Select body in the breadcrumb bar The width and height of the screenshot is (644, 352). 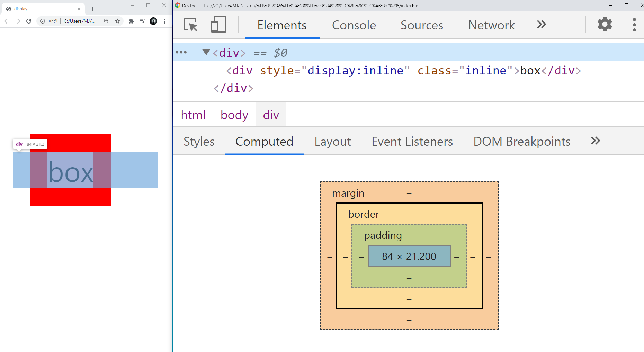coord(234,115)
